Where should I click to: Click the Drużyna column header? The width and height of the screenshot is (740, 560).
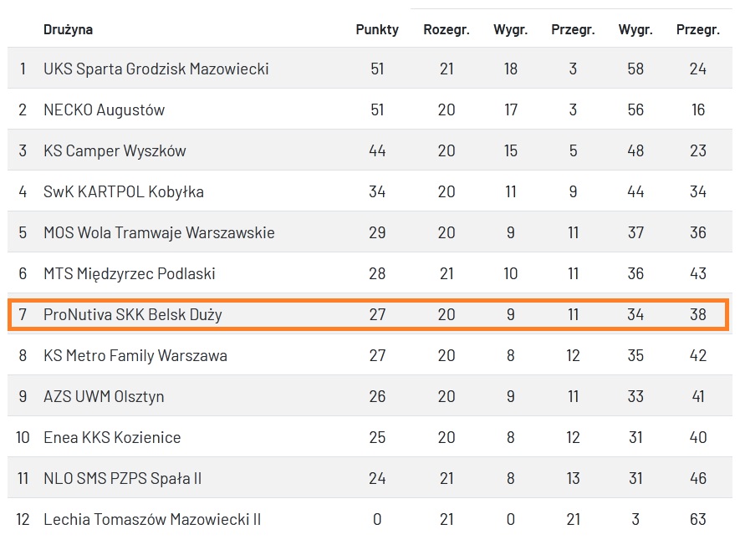(68, 29)
